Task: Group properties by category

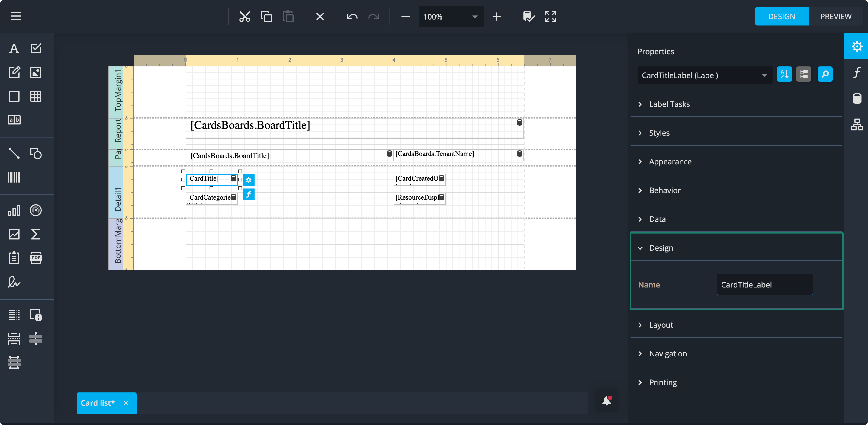Action: pos(804,74)
